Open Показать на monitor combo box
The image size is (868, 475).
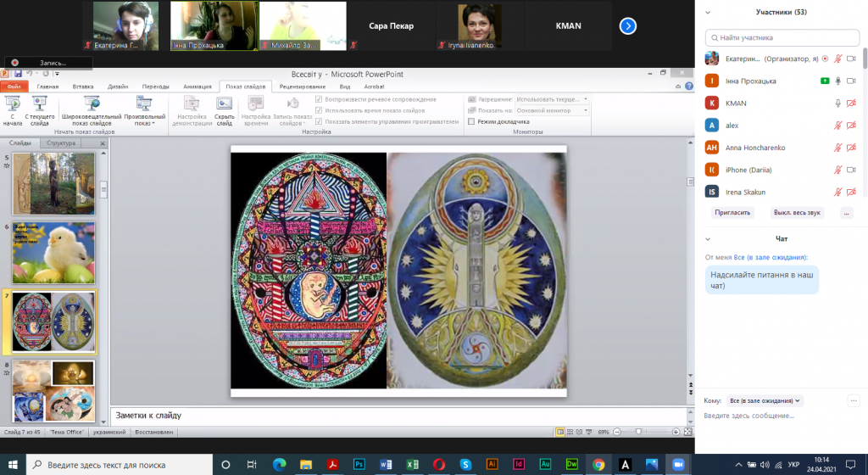point(552,110)
